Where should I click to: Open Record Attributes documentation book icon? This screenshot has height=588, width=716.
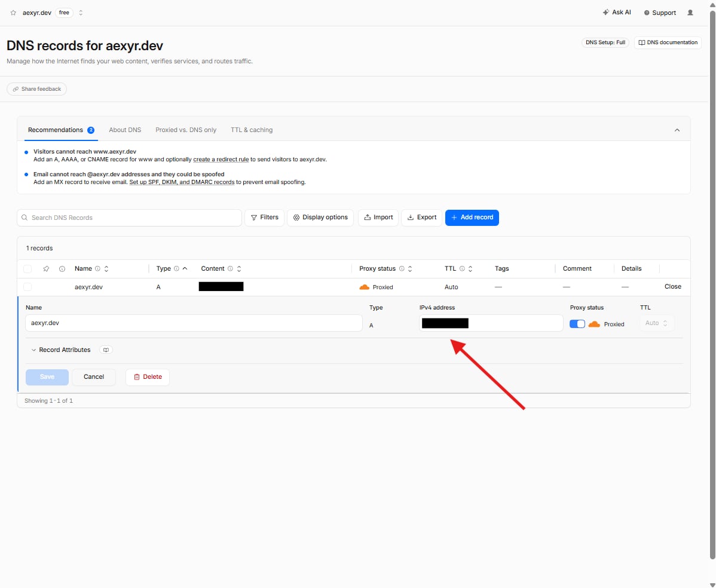point(106,350)
